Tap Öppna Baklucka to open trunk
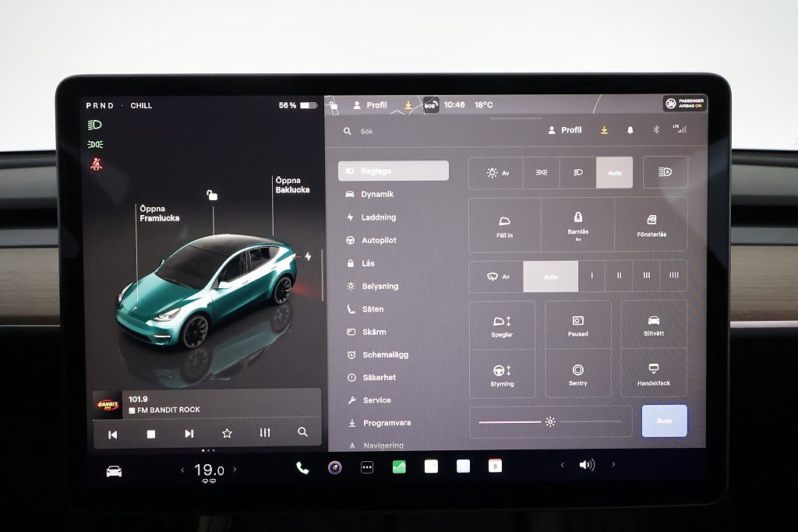The height and width of the screenshot is (532, 798). pos(292,185)
